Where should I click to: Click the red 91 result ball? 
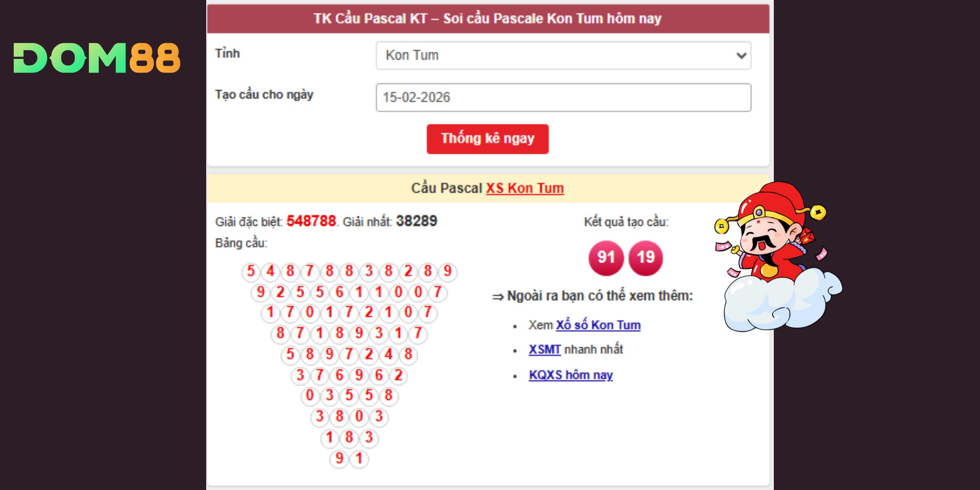(606, 258)
